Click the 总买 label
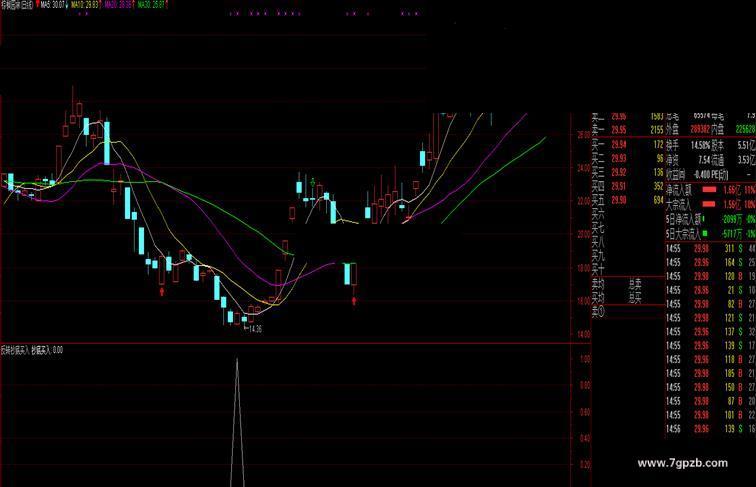Screen dimensions: 756x487 click(635, 298)
